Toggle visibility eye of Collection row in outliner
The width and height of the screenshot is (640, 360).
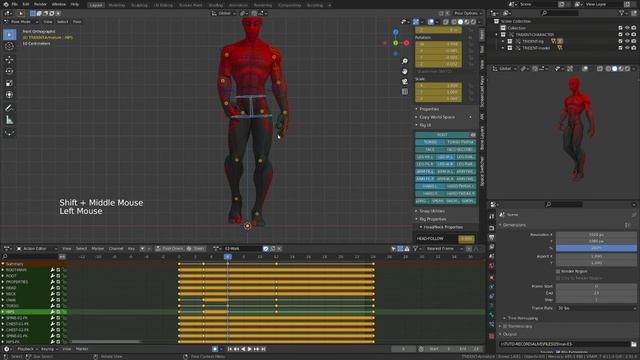(x=627, y=28)
